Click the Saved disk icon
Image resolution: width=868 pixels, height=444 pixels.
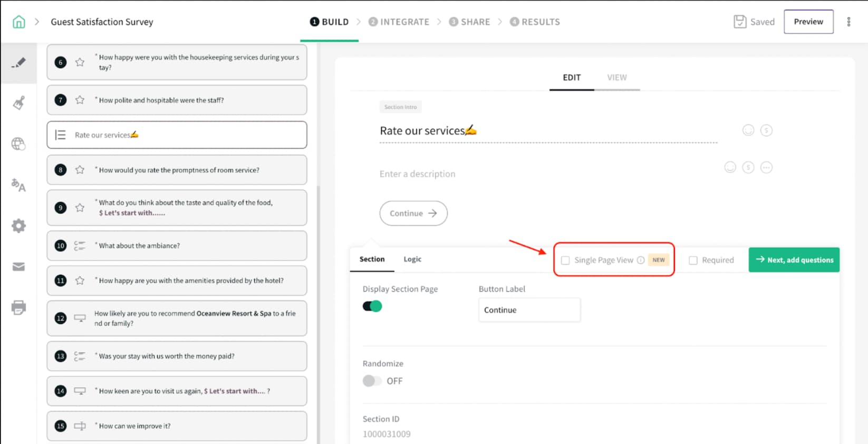click(x=740, y=22)
